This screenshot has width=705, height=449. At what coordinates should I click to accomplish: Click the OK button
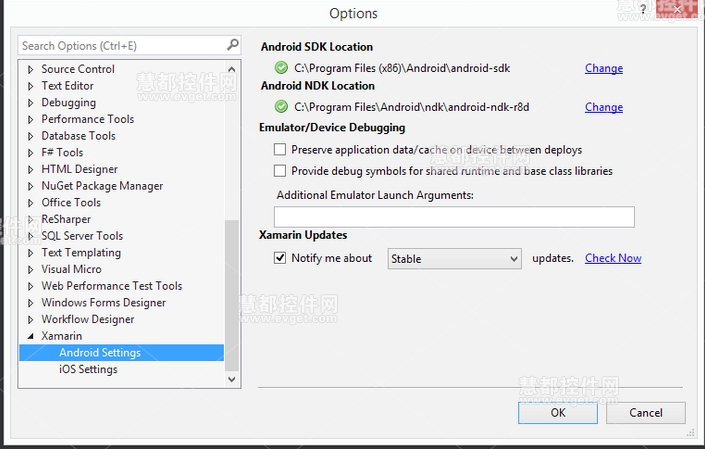558,413
